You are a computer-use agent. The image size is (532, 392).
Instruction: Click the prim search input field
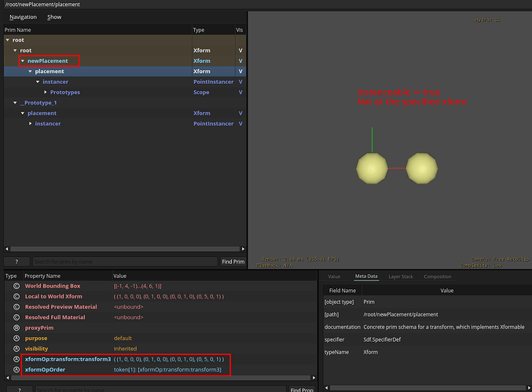125,262
